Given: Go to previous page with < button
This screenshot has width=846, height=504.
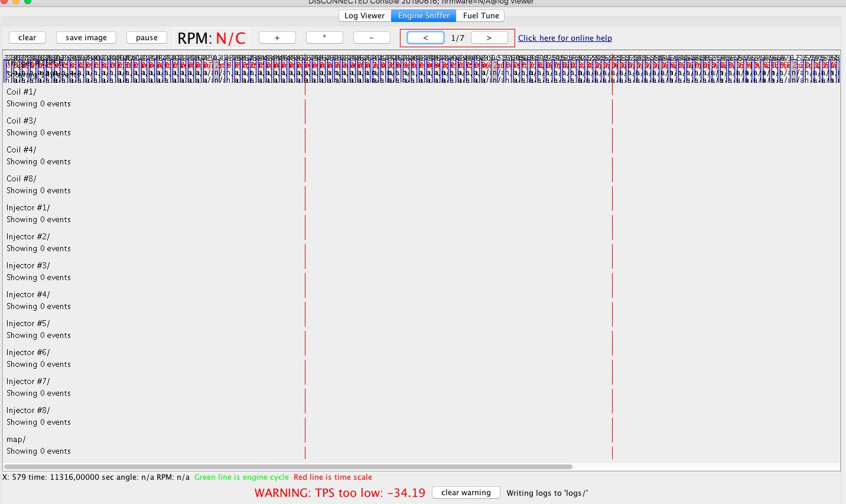Looking at the screenshot, I should pos(425,38).
